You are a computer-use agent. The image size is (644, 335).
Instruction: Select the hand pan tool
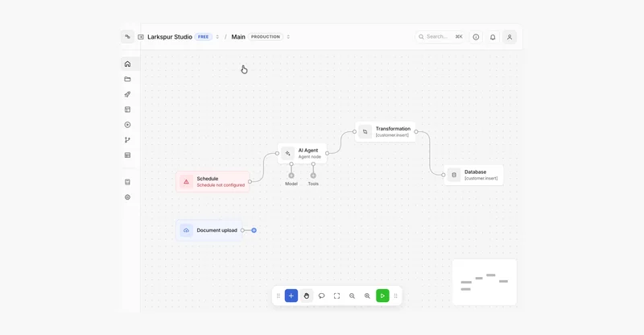point(307,296)
